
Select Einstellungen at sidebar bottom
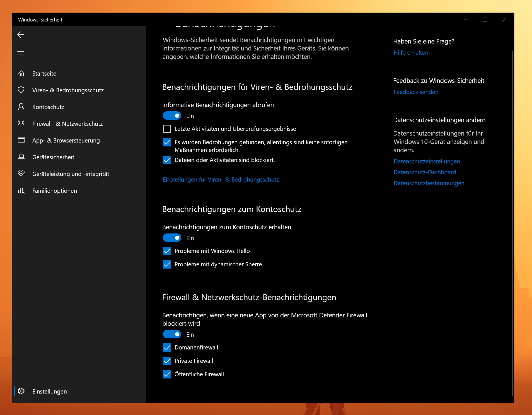(79, 391)
